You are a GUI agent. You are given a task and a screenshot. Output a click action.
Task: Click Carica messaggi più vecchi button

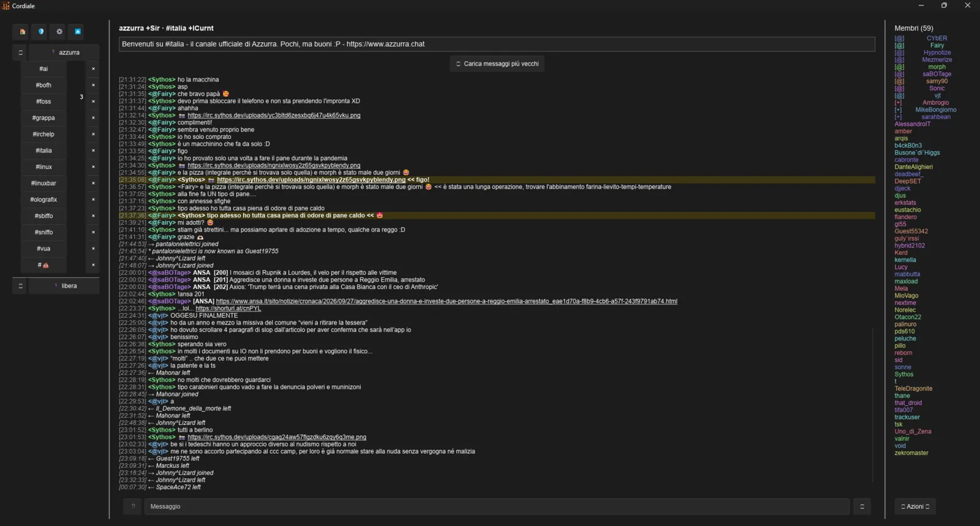pos(497,64)
